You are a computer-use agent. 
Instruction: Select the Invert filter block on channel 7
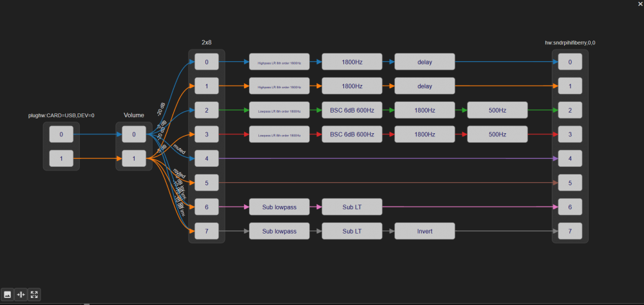[424, 231]
